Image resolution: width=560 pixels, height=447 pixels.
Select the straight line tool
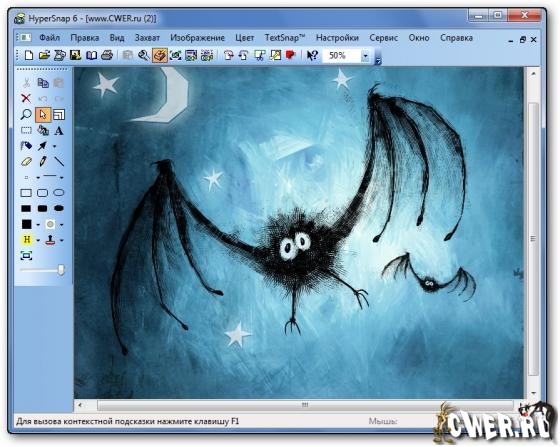[x=59, y=162]
